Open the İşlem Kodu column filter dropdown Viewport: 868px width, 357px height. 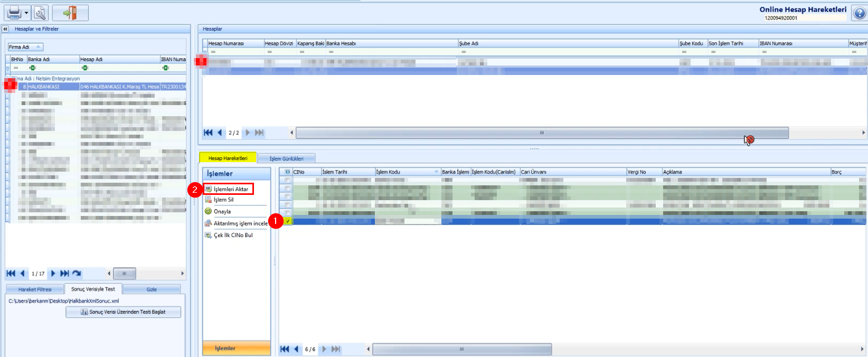tap(436, 172)
